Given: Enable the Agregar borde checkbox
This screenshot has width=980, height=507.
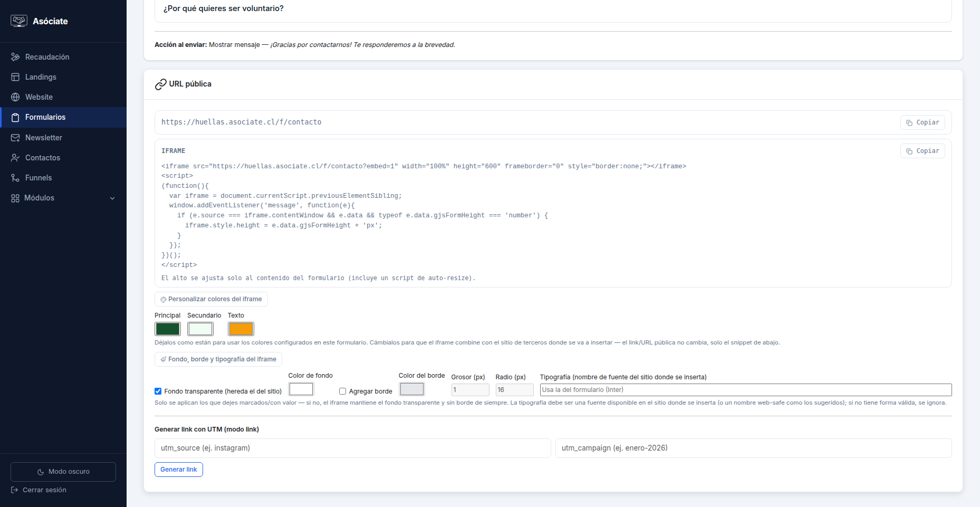Looking at the screenshot, I should [342, 391].
